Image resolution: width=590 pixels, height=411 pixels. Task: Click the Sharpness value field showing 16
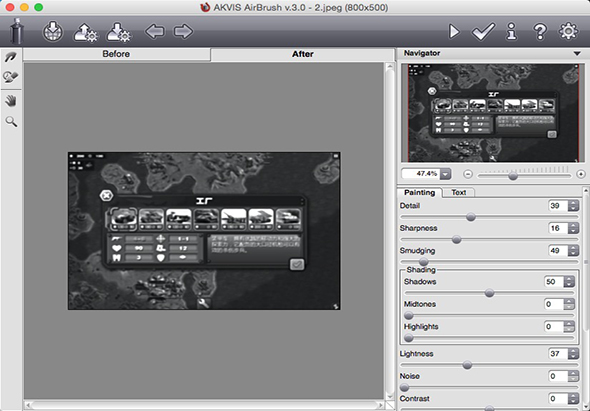tap(558, 228)
